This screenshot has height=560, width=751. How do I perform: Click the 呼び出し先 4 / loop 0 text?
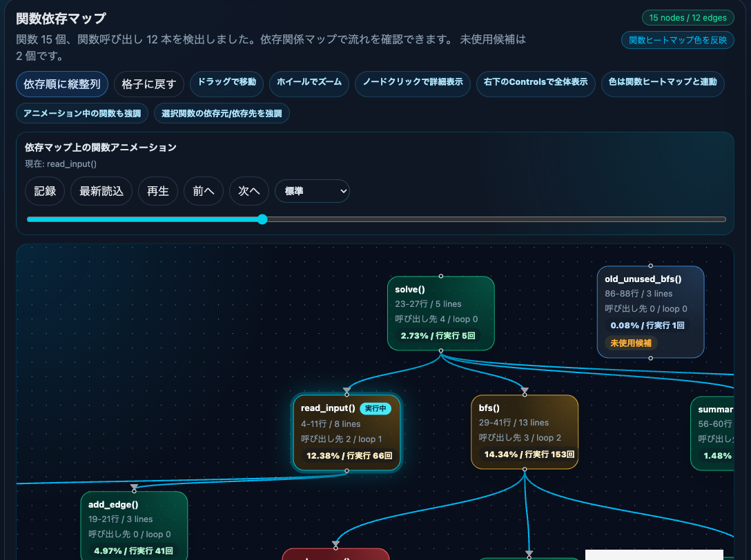point(436,319)
